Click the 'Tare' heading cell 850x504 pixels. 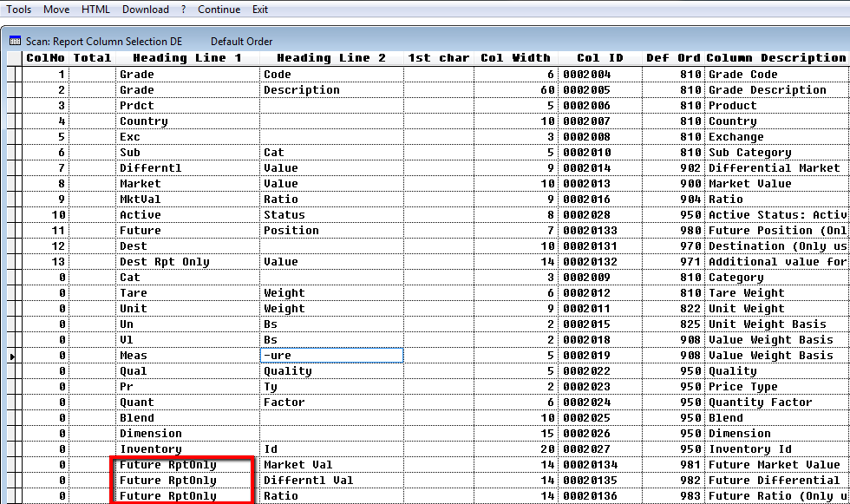187,293
